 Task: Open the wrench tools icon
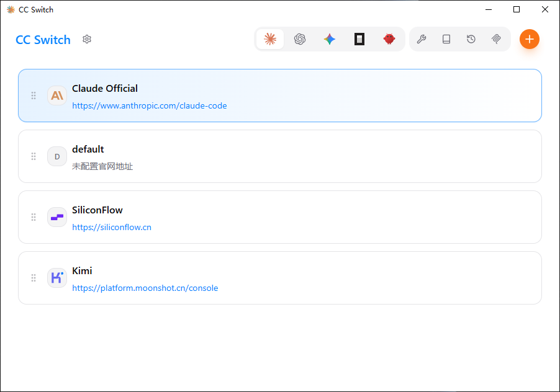click(x=422, y=39)
